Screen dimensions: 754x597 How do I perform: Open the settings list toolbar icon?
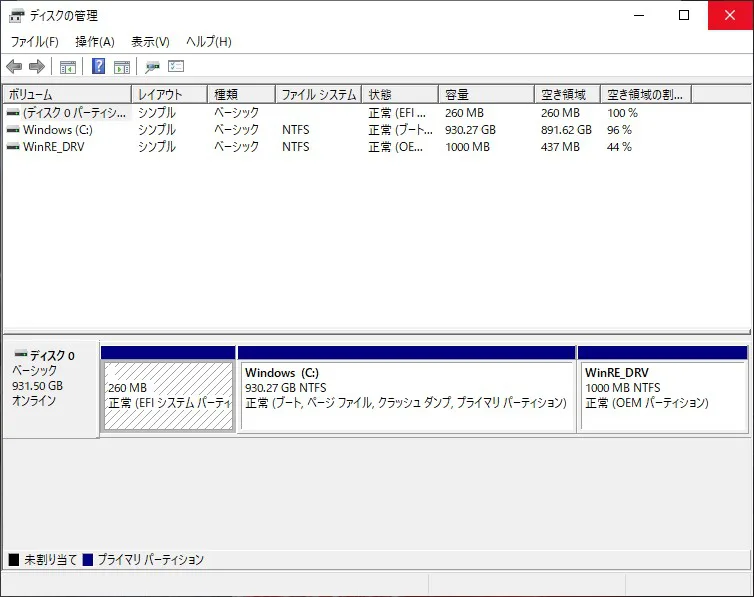click(x=176, y=66)
